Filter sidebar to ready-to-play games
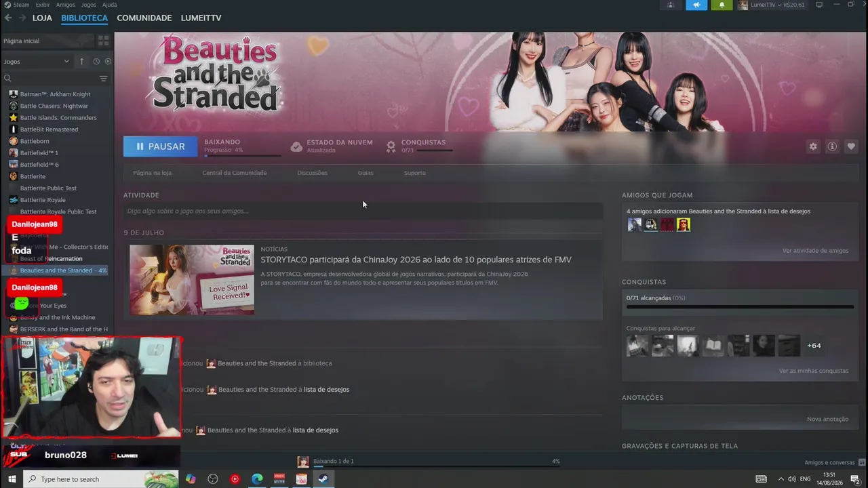This screenshot has height=488, width=868. (x=108, y=62)
